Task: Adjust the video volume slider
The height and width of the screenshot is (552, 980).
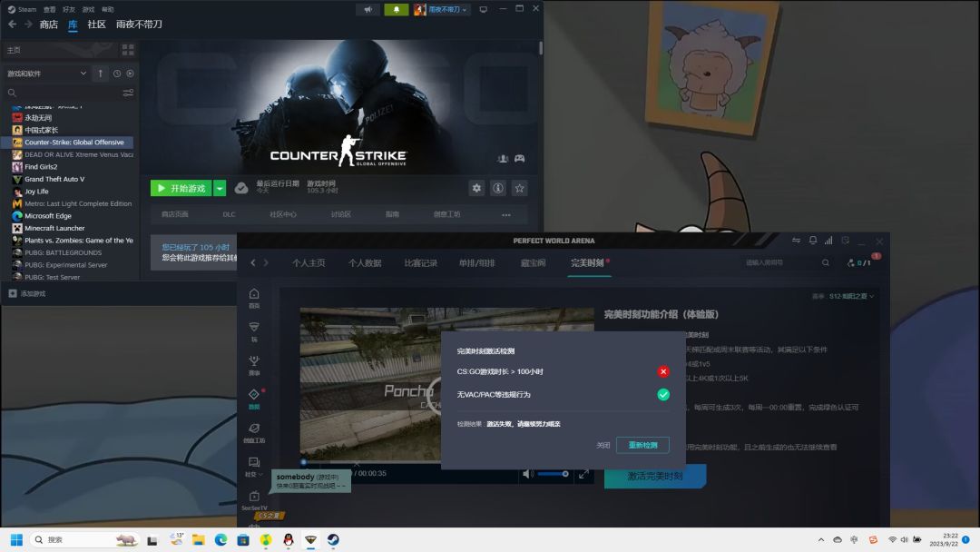Action: coord(554,474)
